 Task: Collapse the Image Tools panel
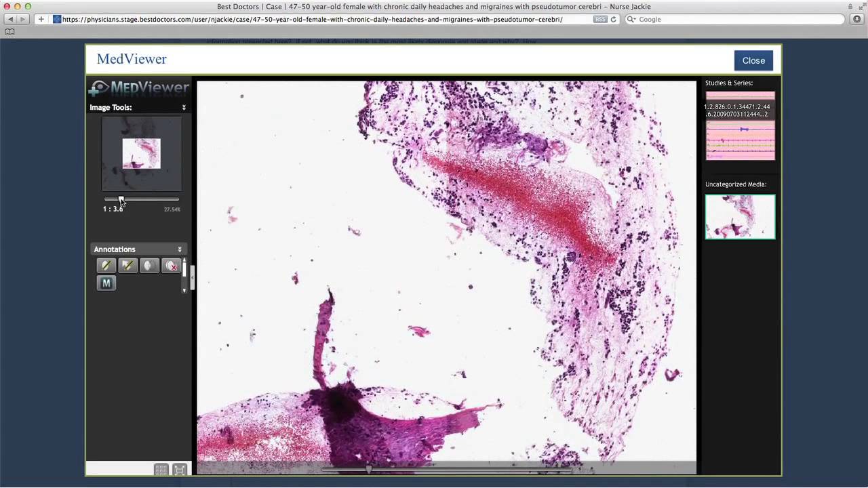[x=184, y=108]
